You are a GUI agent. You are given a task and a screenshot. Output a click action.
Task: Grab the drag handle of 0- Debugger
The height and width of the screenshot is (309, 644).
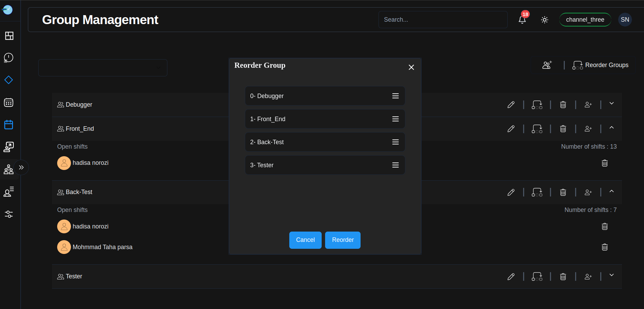pyautogui.click(x=395, y=96)
